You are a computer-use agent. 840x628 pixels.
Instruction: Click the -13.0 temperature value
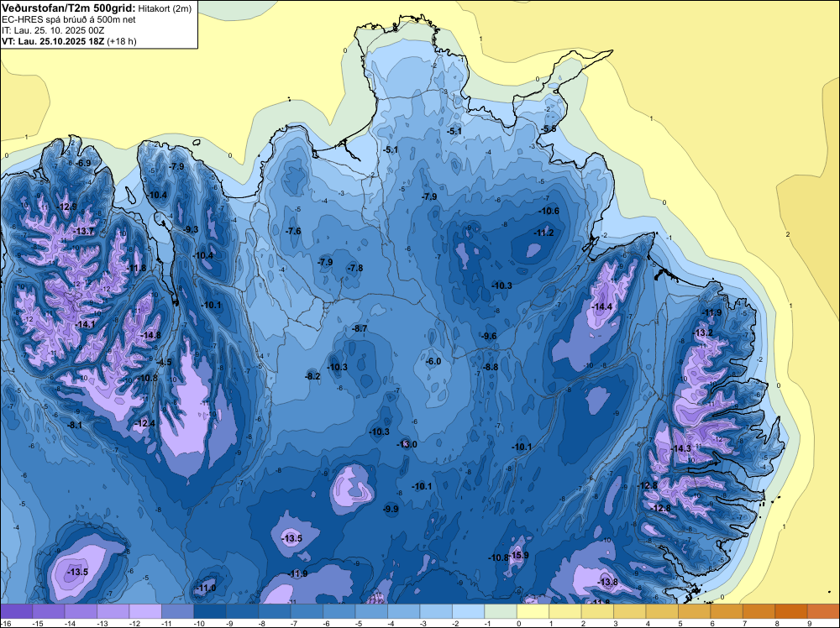407,444
